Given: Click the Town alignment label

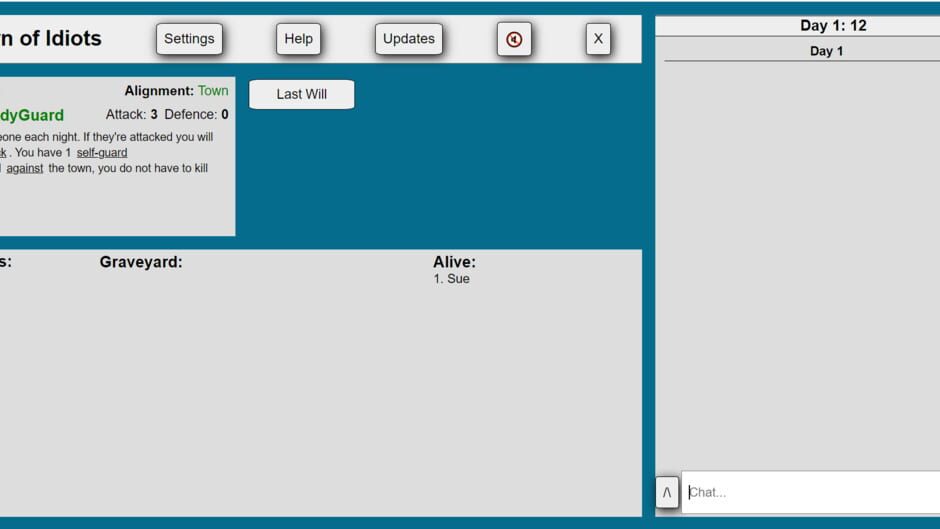Looking at the screenshot, I should tap(213, 91).
